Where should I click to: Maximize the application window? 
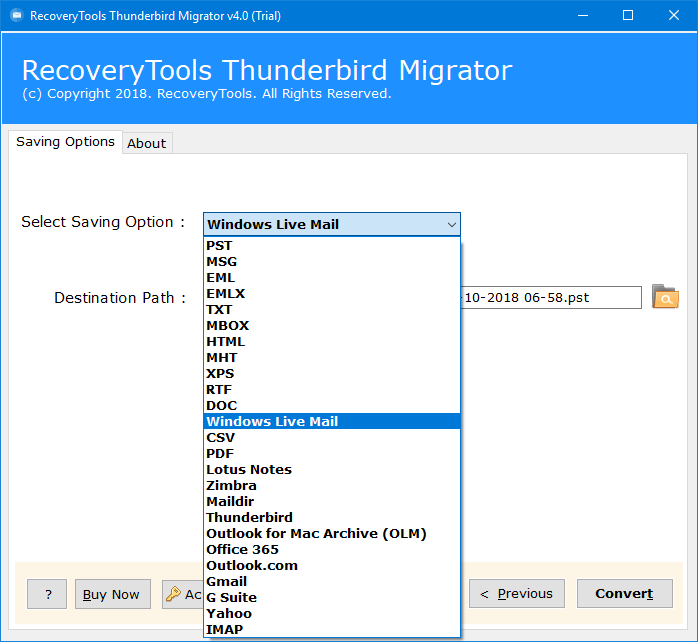[628, 16]
